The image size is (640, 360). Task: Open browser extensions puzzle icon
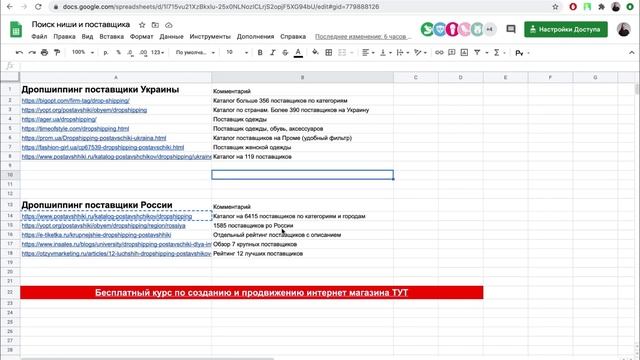tap(601, 7)
